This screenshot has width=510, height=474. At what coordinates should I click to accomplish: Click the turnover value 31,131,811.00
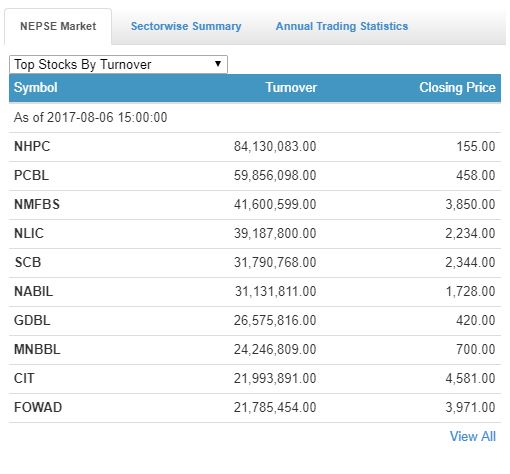click(276, 291)
